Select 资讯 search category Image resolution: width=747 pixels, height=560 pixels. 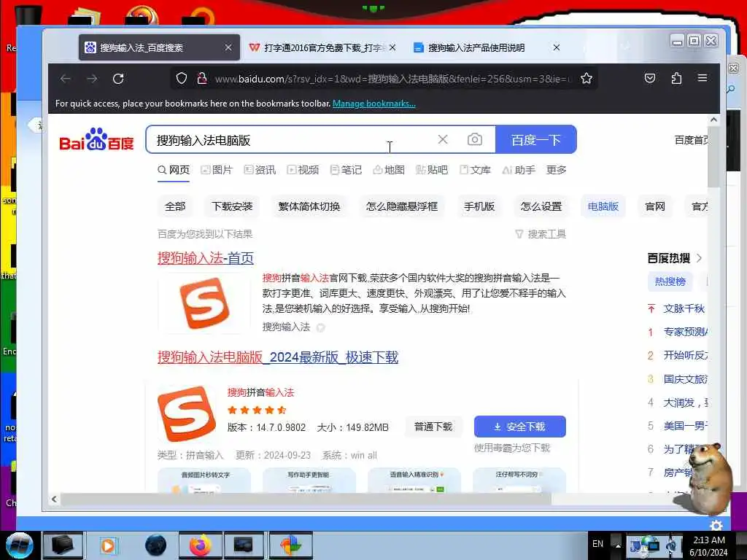260,170
